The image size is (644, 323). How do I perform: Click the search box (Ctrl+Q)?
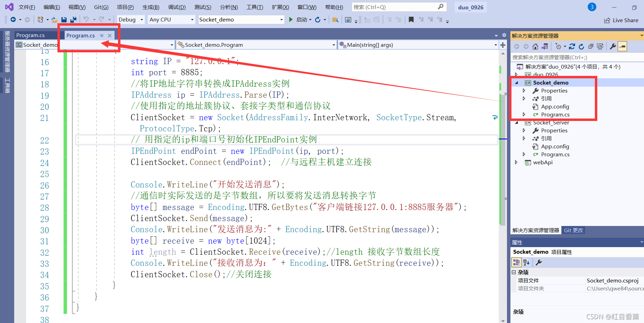399,7
